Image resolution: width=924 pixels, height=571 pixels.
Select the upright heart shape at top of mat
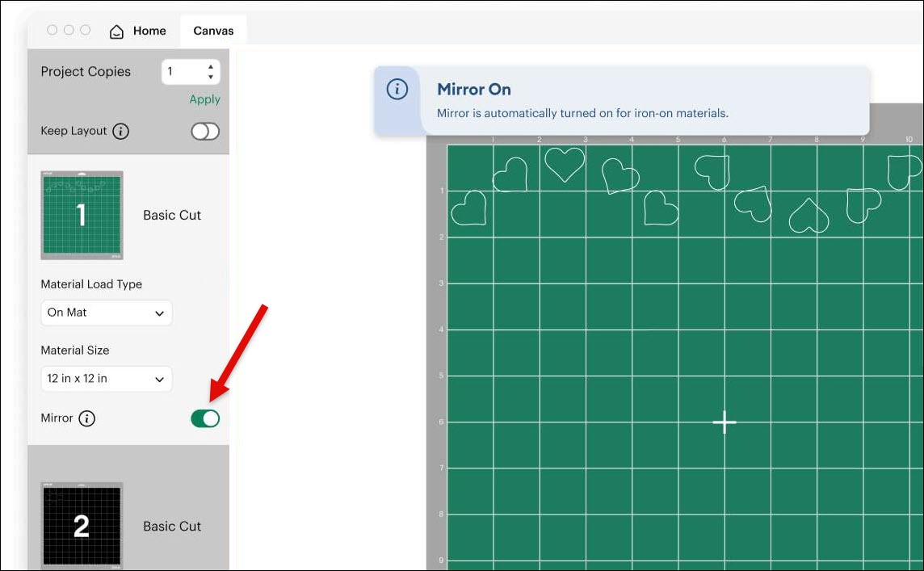tap(565, 164)
